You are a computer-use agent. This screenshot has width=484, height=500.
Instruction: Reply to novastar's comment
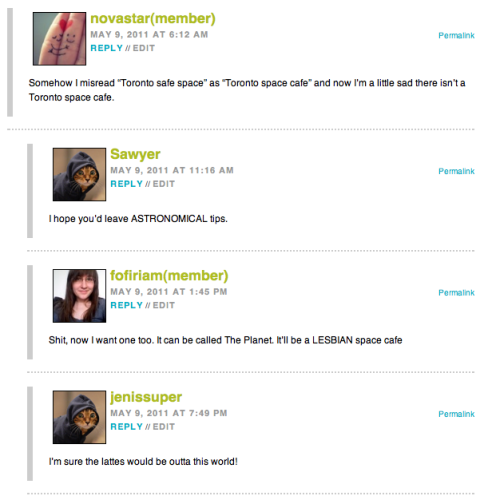[107, 48]
